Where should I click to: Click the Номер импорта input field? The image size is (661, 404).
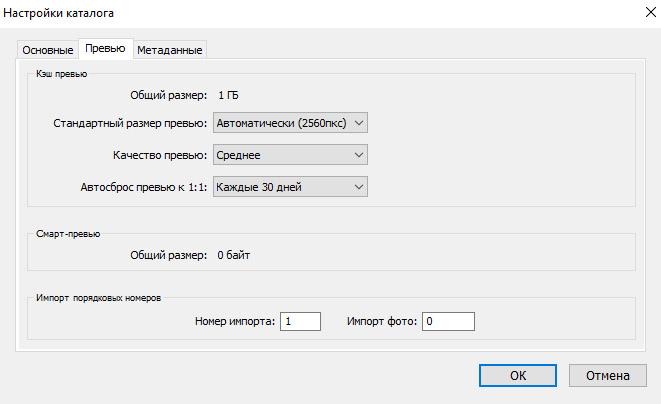pos(300,321)
